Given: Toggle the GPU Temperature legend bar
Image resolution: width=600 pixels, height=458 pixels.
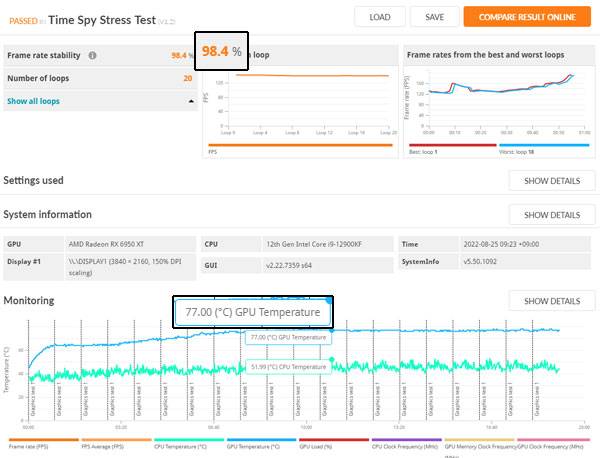Looking at the screenshot, I should pyautogui.click(x=262, y=440).
